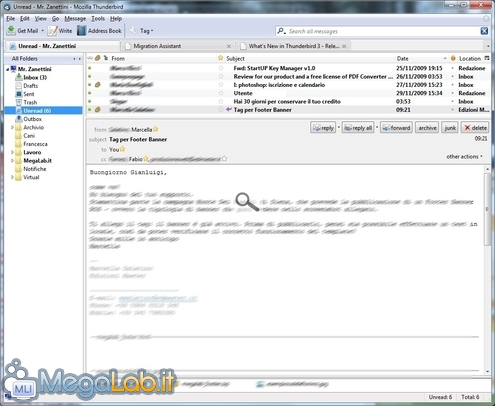Click the Get Mail icon
This screenshot has width=495, height=406.
coord(11,31)
